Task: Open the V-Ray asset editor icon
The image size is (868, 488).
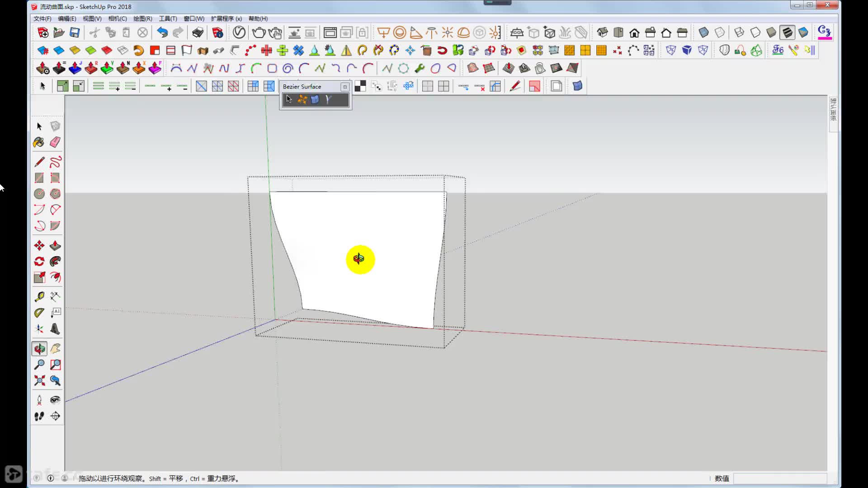Action: click(239, 33)
